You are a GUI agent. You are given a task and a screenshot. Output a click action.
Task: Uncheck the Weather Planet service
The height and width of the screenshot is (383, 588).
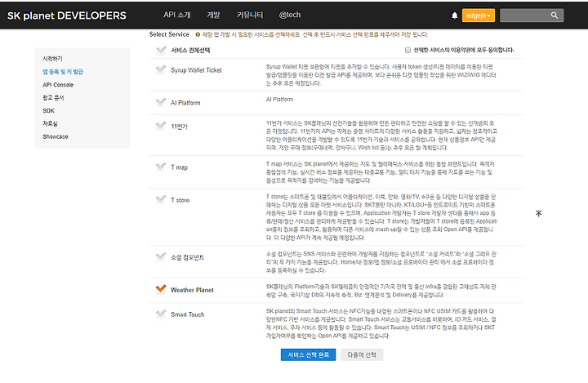161,289
